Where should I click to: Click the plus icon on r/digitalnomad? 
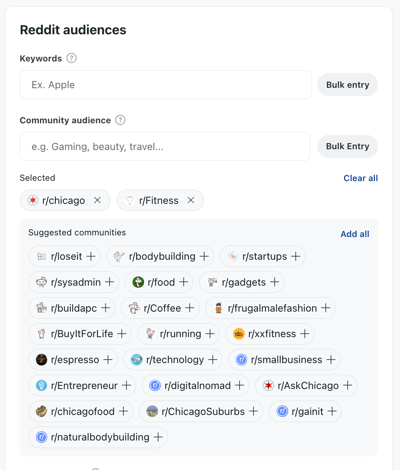coord(239,385)
